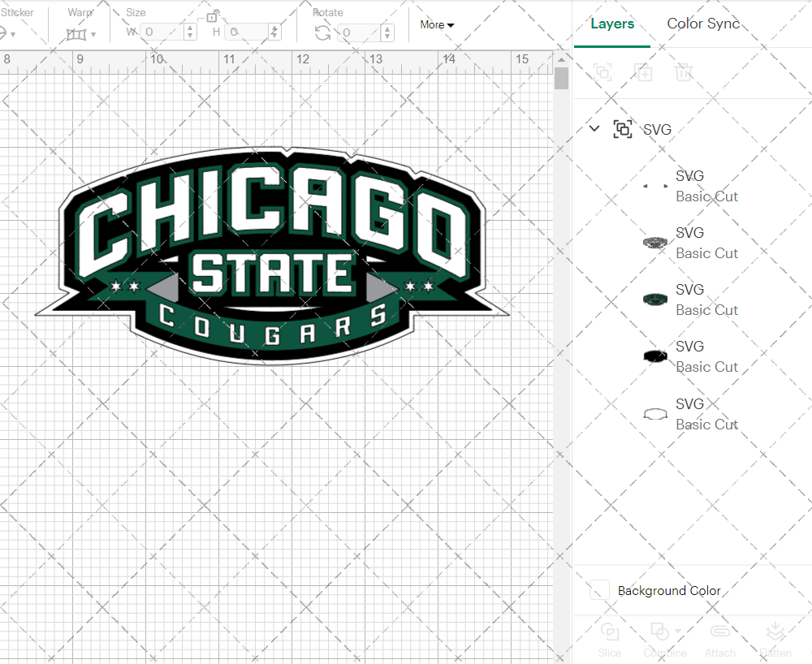The image size is (812, 664).
Task: Click the Group layers icon
Action: (x=603, y=72)
